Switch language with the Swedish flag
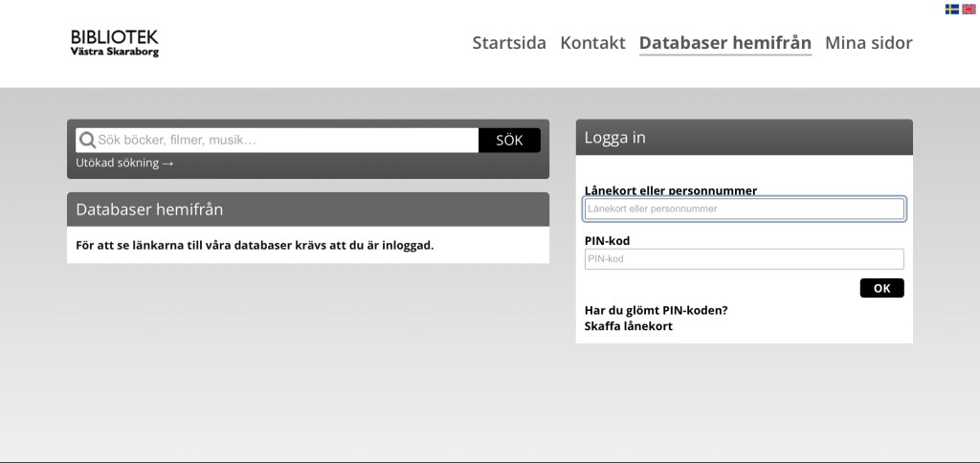The height and width of the screenshot is (463, 980). 952,9
